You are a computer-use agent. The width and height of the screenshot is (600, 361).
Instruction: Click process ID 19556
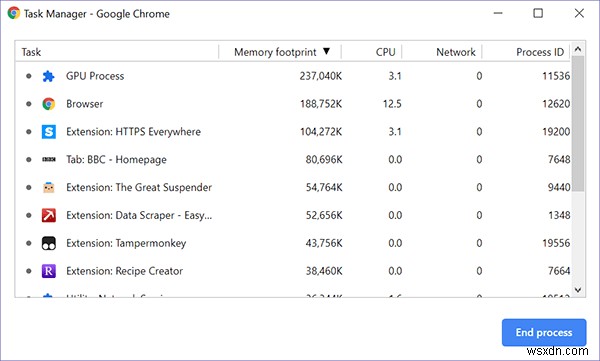(556, 243)
